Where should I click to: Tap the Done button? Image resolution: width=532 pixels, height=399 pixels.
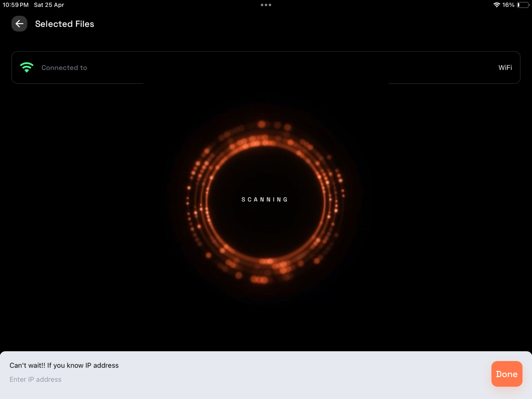506,374
